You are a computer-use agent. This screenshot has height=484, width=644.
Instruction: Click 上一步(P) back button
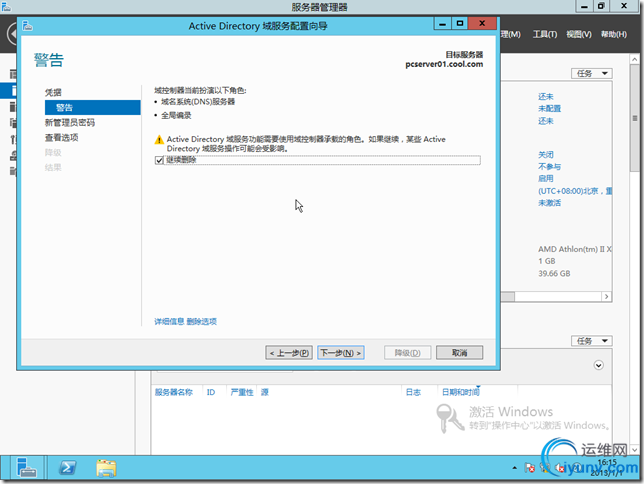click(x=289, y=353)
